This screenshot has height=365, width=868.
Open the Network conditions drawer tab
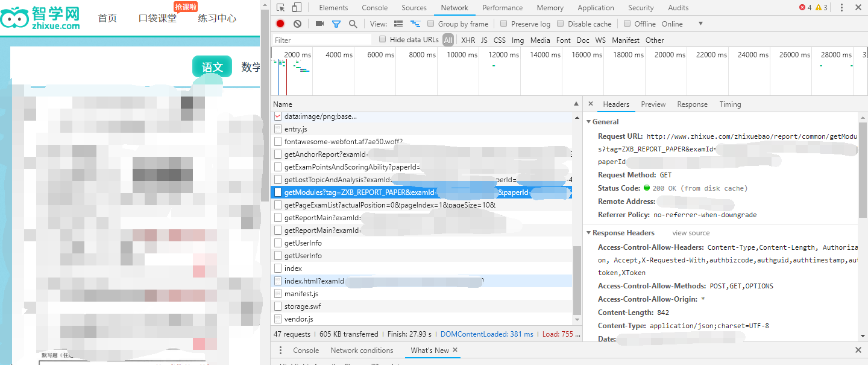tap(362, 350)
